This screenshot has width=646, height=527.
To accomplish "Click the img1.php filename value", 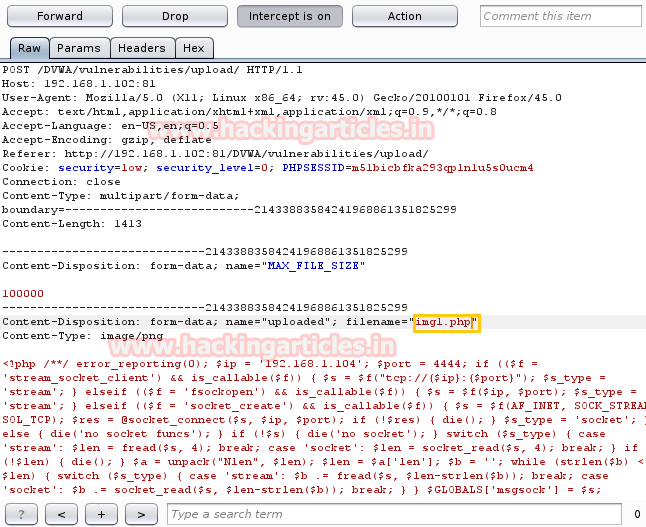I will 443,322.
